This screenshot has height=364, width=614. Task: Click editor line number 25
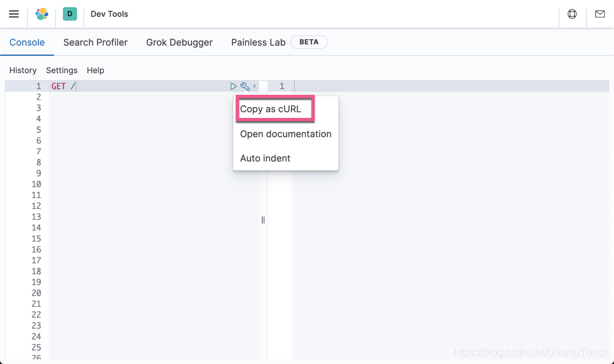[x=37, y=347]
